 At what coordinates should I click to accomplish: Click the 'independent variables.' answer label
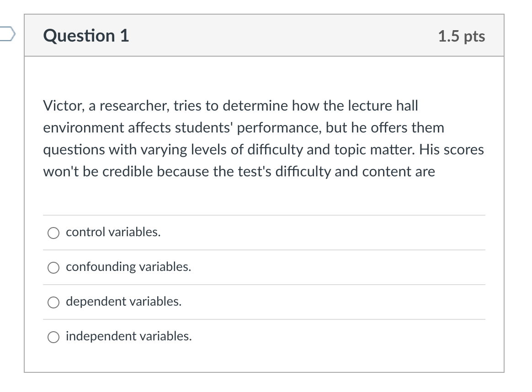(x=129, y=336)
